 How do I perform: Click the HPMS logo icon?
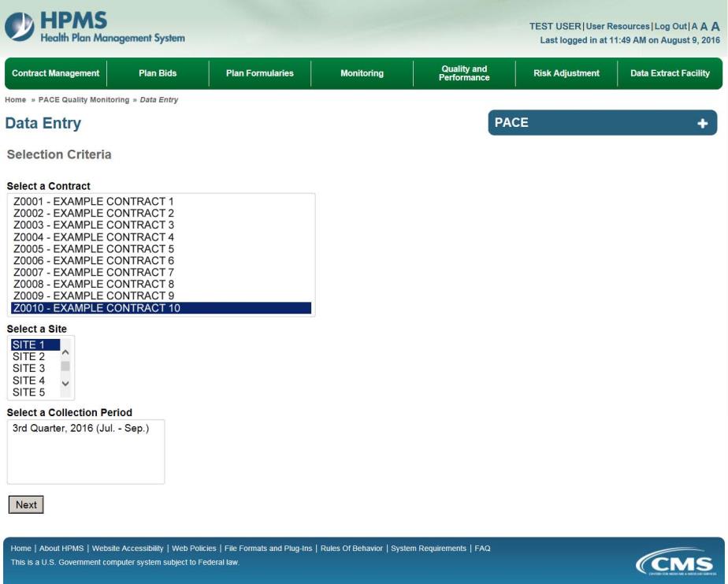coord(20,27)
